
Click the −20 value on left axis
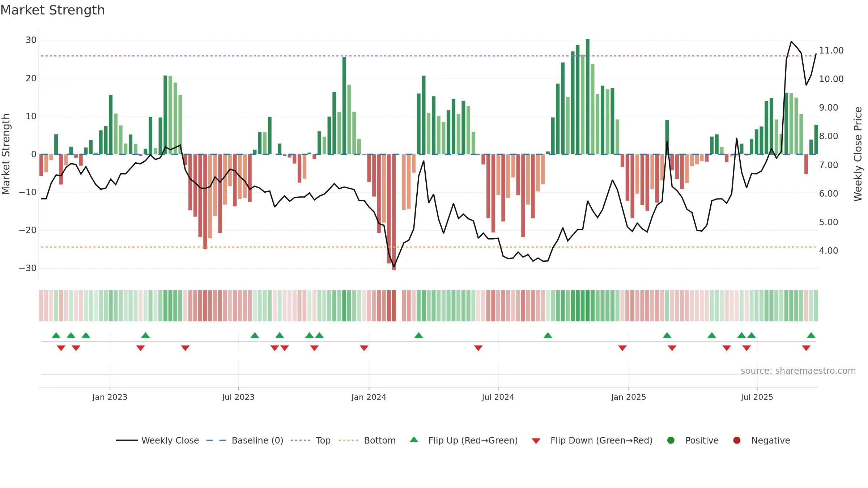(28, 230)
